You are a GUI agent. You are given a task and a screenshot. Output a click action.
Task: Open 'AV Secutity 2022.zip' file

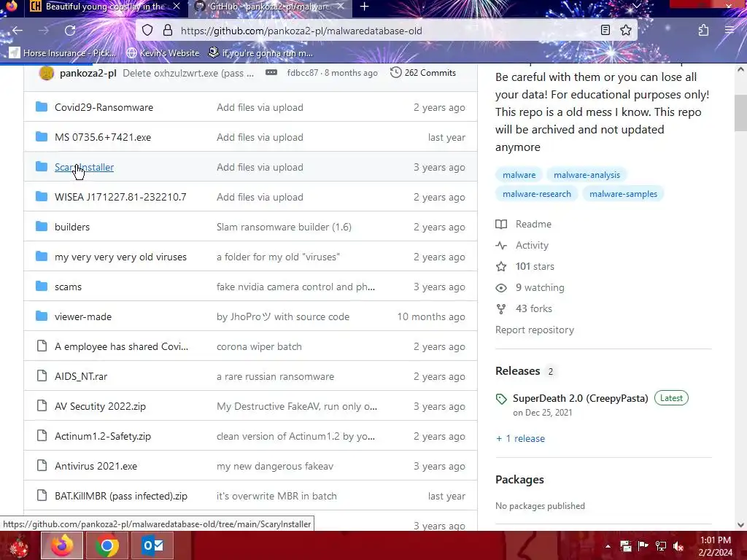(x=100, y=407)
